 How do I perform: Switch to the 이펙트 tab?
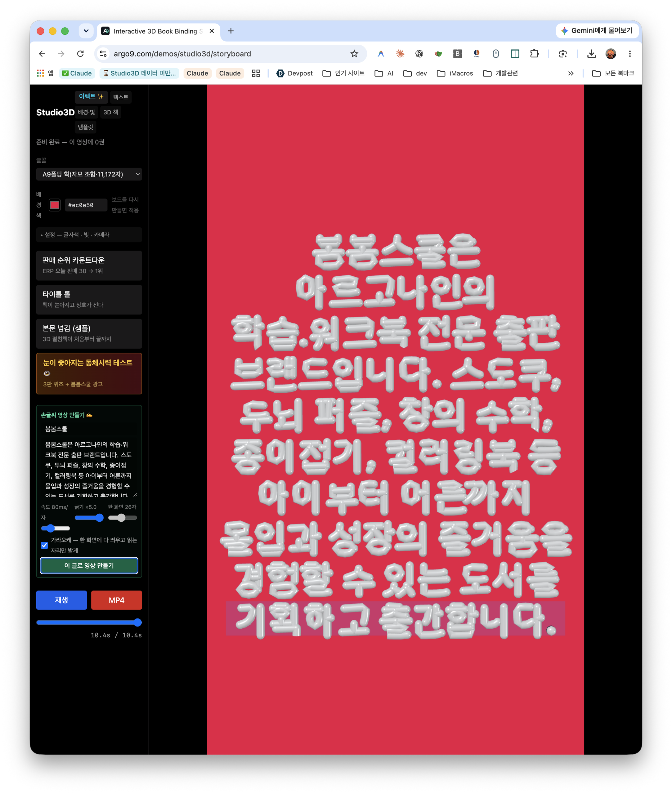[x=91, y=97]
